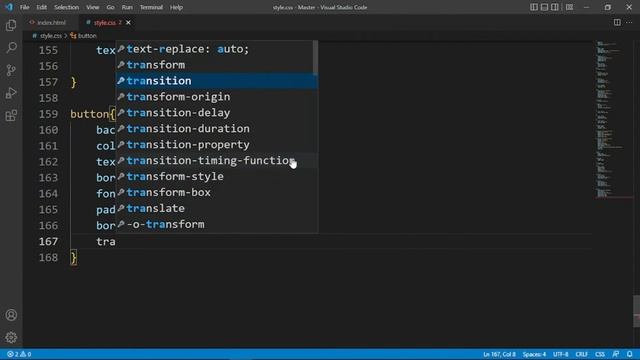Open the Go menu

110,7
